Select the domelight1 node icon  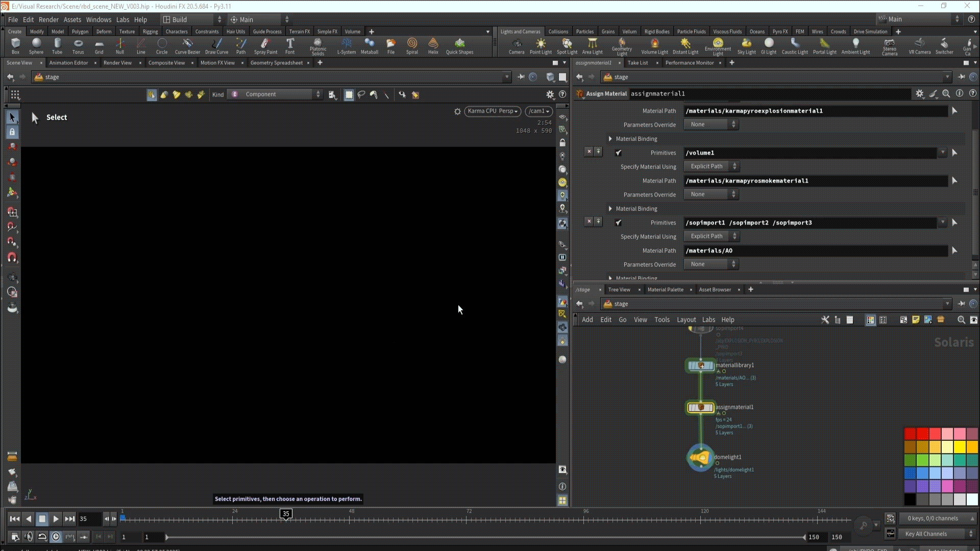point(700,458)
